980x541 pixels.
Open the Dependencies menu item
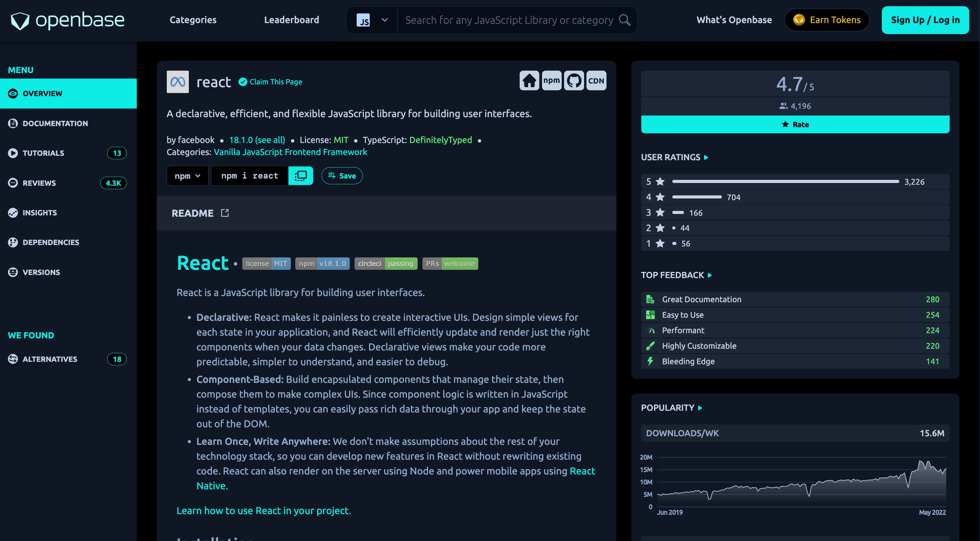(x=51, y=242)
